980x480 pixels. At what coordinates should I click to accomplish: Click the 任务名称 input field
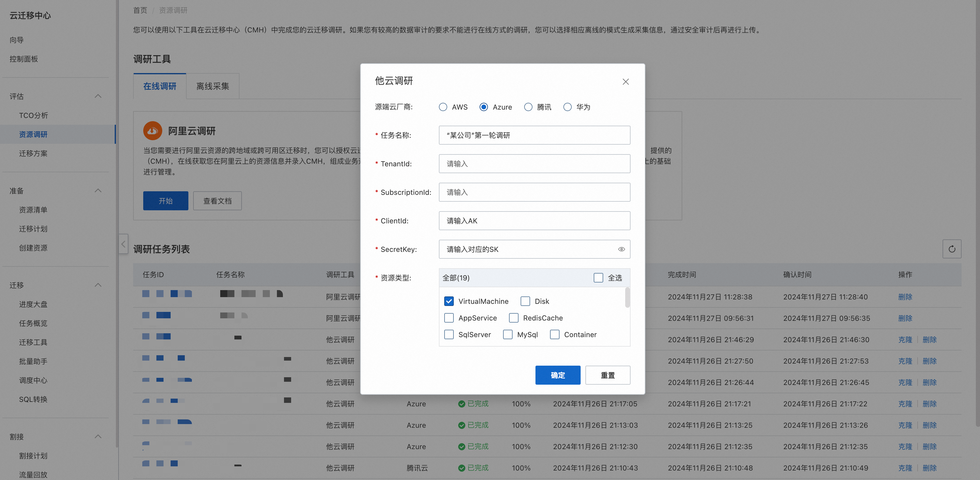coord(535,135)
